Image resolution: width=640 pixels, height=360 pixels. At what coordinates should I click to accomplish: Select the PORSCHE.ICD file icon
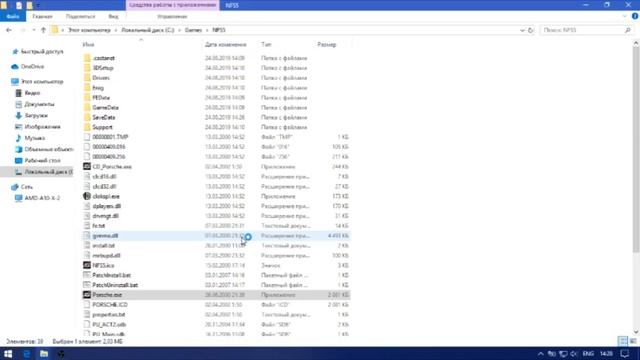coord(87,304)
